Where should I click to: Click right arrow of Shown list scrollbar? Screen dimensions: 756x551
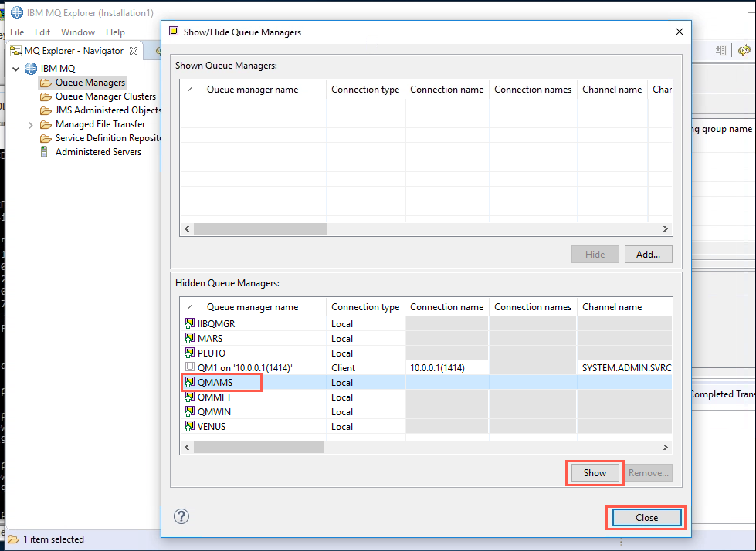pos(666,228)
